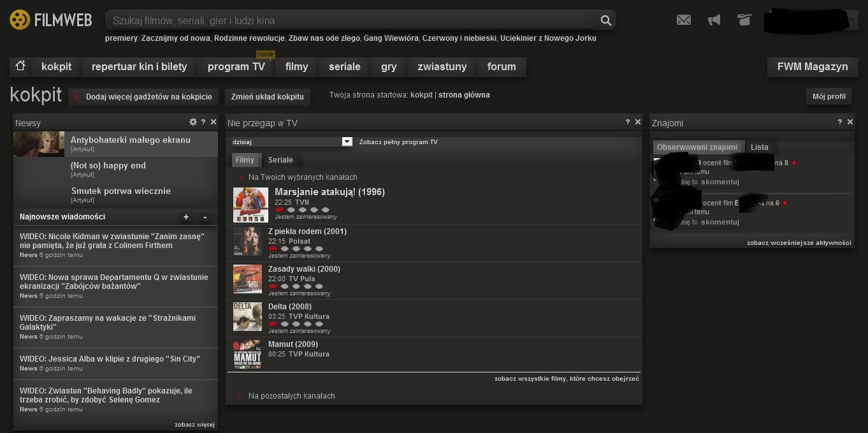This screenshot has width=868, height=433.
Task: Open the magician hat icon in the header
Action: 744,20
